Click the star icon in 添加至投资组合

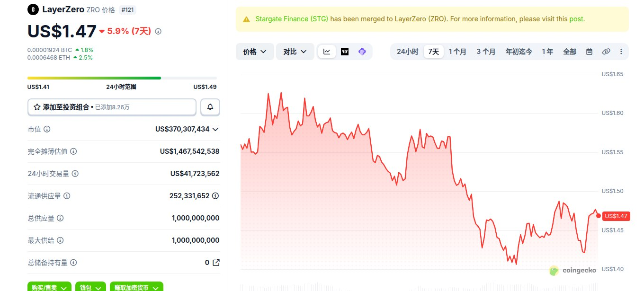(x=37, y=107)
